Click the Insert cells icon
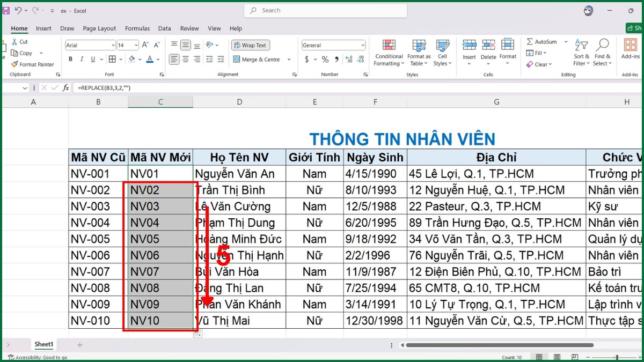Image resolution: width=644 pixels, height=362 pixels. (x=469, y=52)
